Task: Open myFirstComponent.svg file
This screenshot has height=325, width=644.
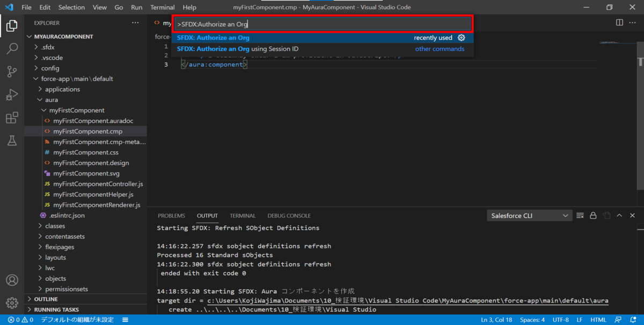Action: [x=86, y=173]
